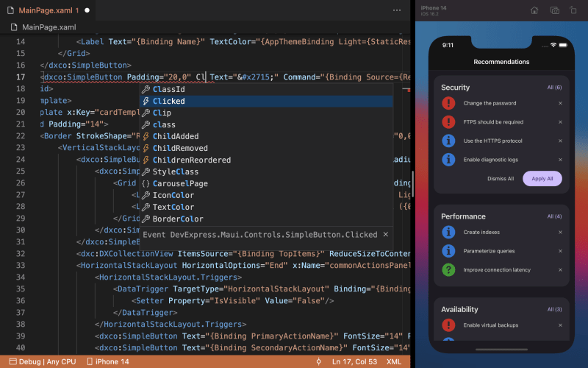Tap the Improve connection latency question icon
Screen dimensions: 588x368
[448, 269]
